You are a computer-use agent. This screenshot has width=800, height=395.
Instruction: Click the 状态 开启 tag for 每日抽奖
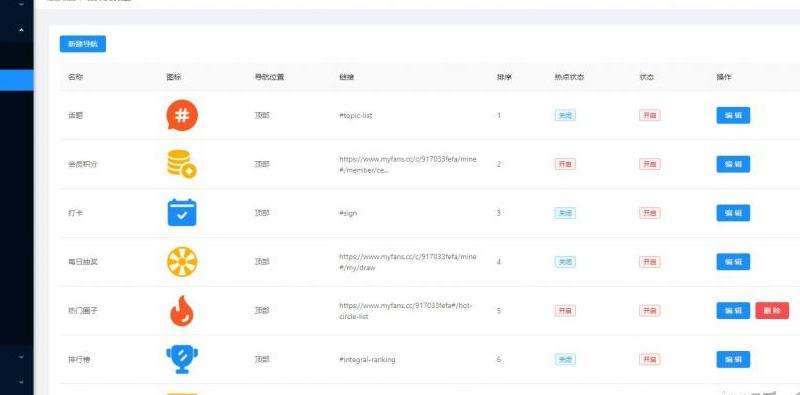pyautogui.click(x=649, y=262)
